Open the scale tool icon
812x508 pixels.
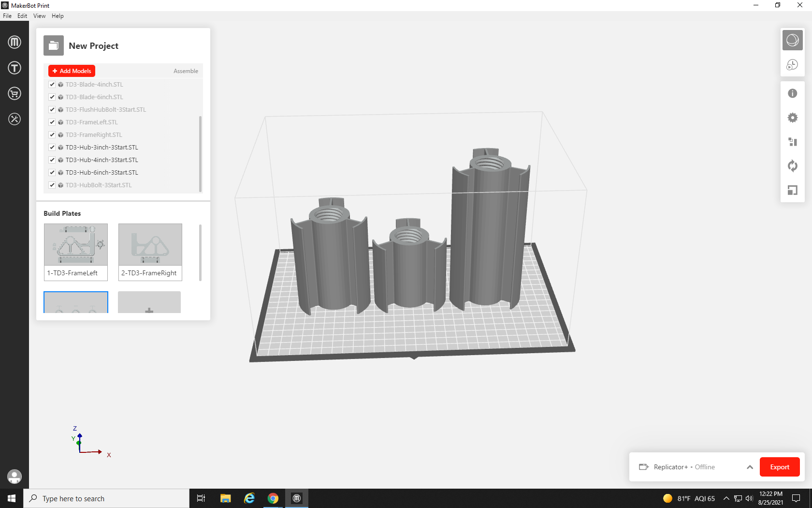(x=793, y=190)
